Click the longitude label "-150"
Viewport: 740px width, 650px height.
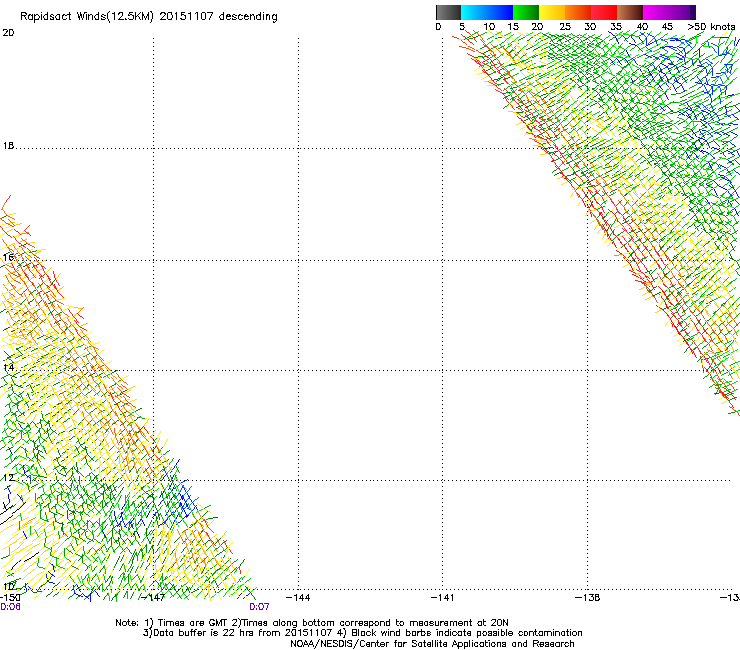coord(9,598)
